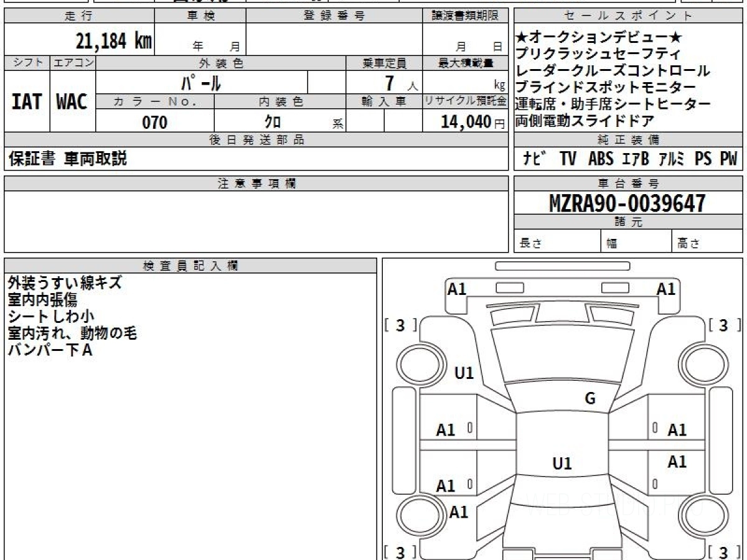Select the seating capacity value 7 人
This screenshot has width=747, height=560.
pyautogui.click(x=402, y=83)
